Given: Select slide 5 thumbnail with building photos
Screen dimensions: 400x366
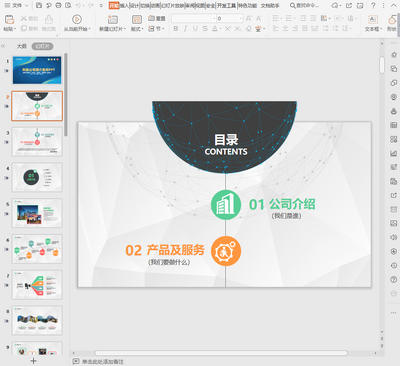Looking at the screenshot, I should [37, 213].
